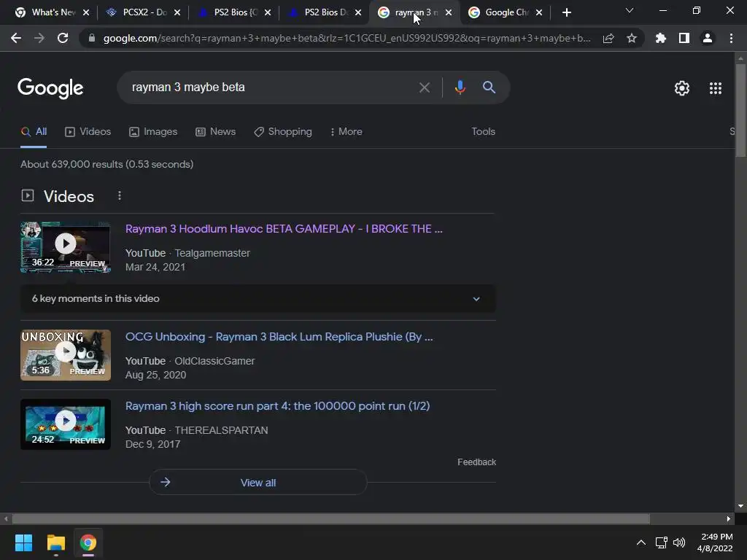Share this page from address bar
Viewport: 747px width, 560px height.
click(x=608, y=38)
